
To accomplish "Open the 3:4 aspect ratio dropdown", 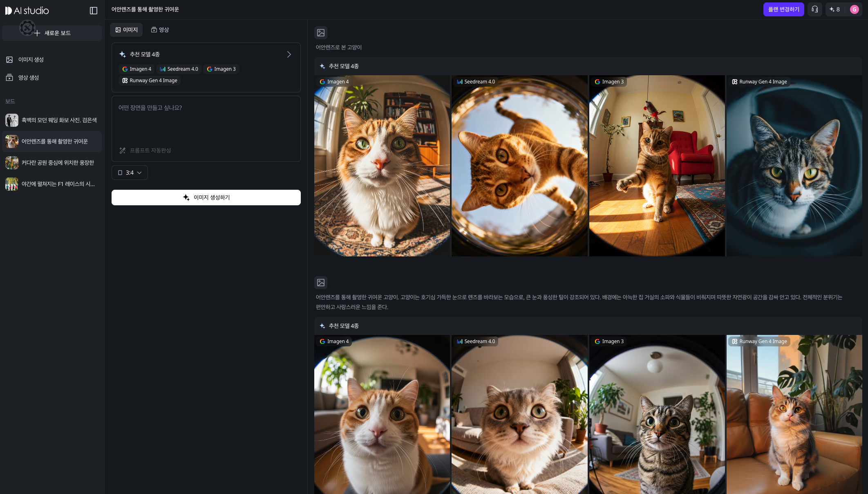I will click(130, 173).
